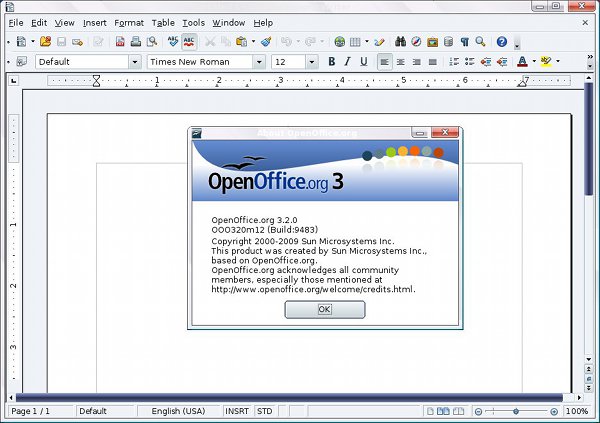The image size is (600, 423).
Task: Click the Font Color icon
Action: (x=522, y=61)
